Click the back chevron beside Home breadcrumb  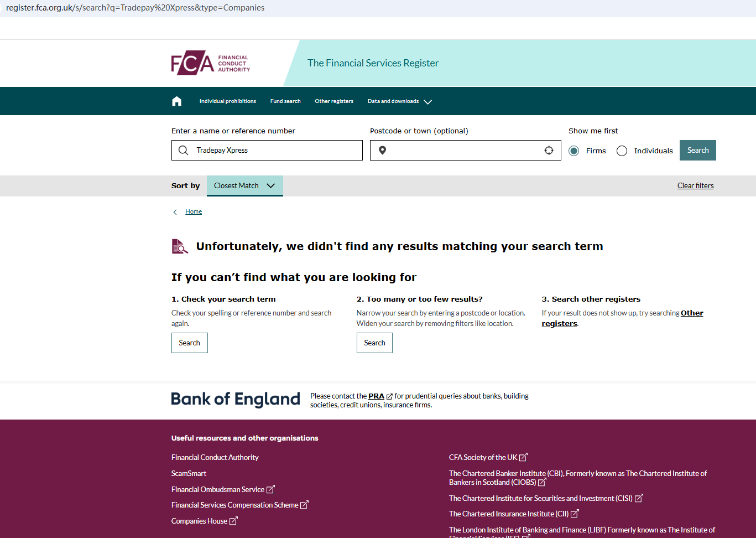pos(175,212)
